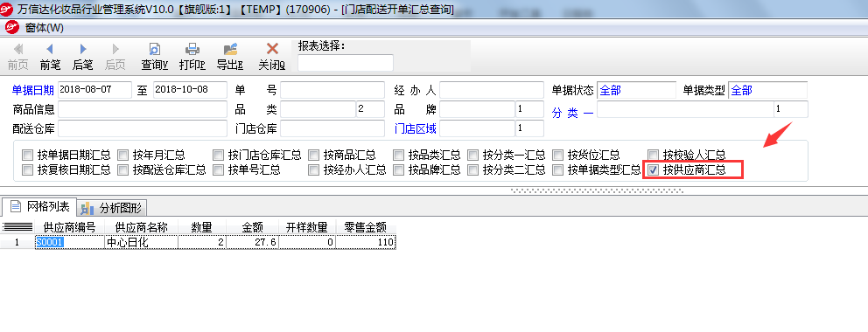
Task: Click the 单据日期 blue label link
Action: tap(33, 91)
